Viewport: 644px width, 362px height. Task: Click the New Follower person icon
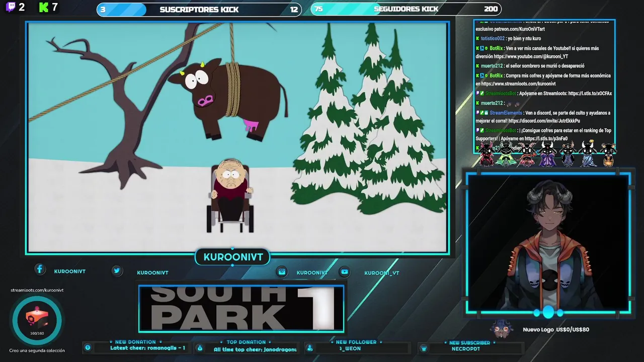click(309, 348)
